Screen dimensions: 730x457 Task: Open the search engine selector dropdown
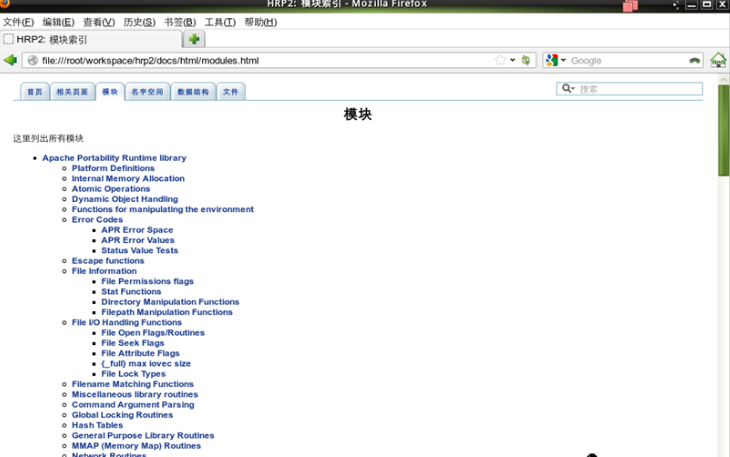click(x=563, y=60)
